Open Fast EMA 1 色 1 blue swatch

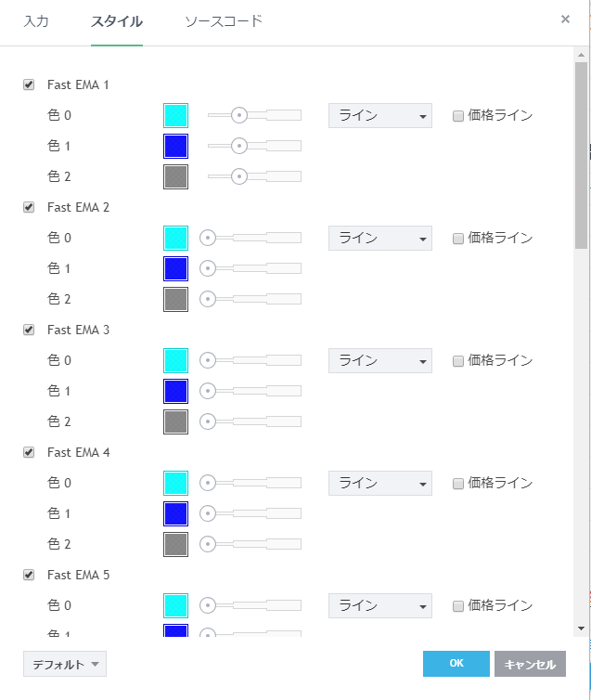click(x=175, y=146)
